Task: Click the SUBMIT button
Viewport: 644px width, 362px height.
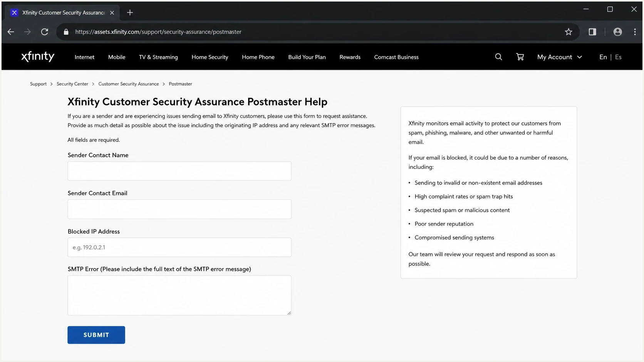Action: 96,335
